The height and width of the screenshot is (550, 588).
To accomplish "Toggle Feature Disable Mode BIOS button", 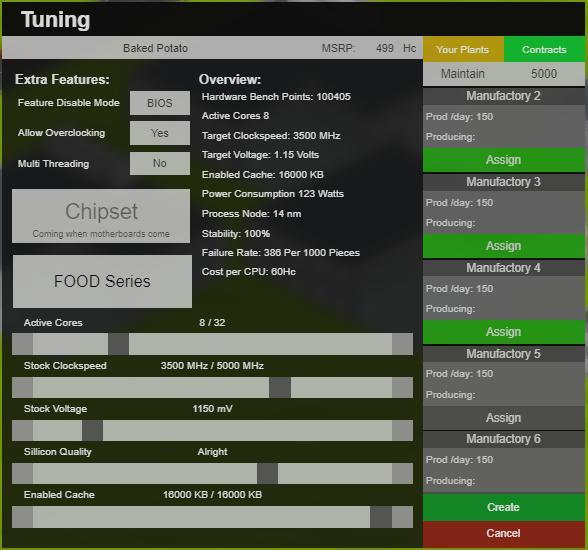I will pos(160,103).
